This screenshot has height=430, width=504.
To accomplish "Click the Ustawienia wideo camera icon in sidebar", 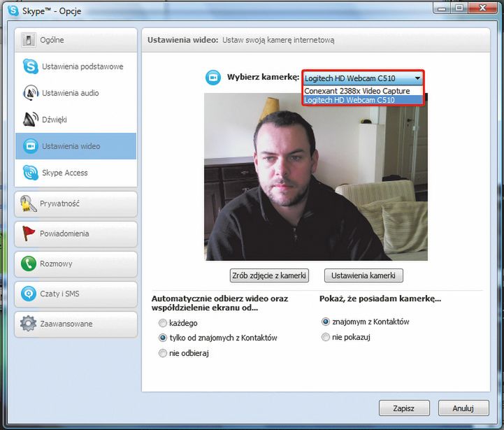I will [31, 146].
